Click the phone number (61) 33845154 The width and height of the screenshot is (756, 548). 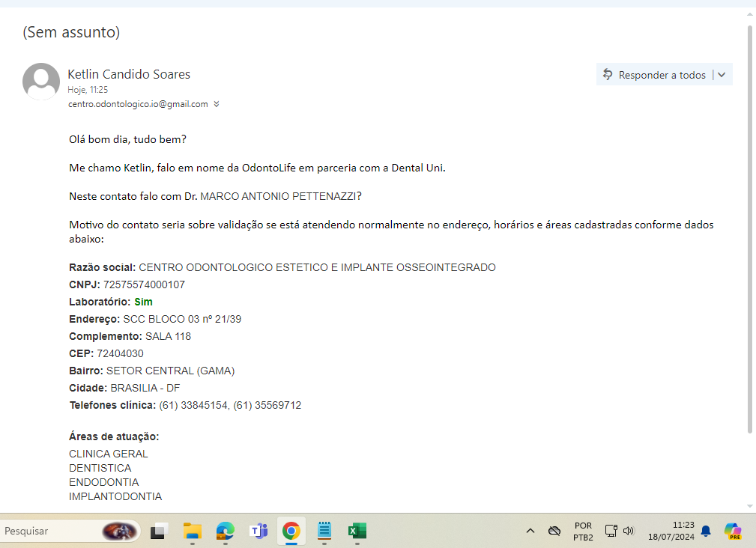[x=194, y=406]
